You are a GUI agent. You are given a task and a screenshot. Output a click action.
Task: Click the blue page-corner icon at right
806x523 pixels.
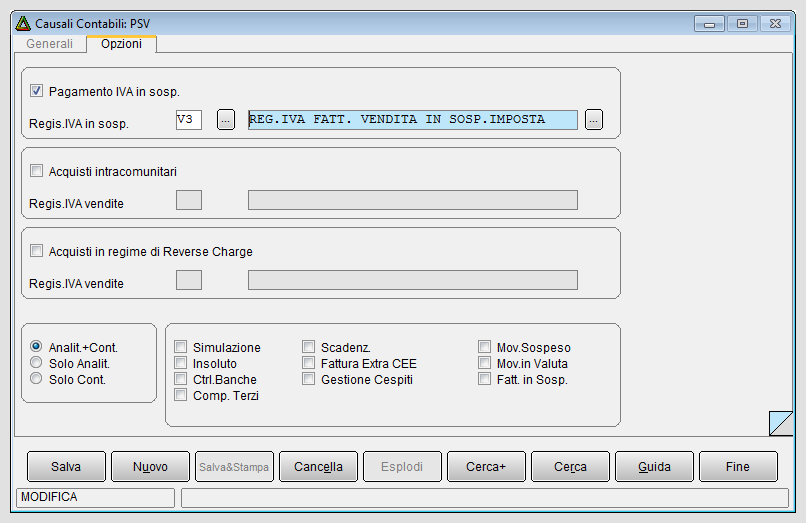[x=781, y=423]
